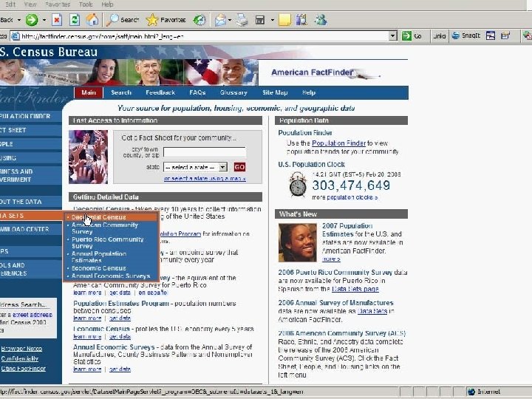Click the green Go forward arrow button
This screenshot has height=399, width=532.
[32, 20]
